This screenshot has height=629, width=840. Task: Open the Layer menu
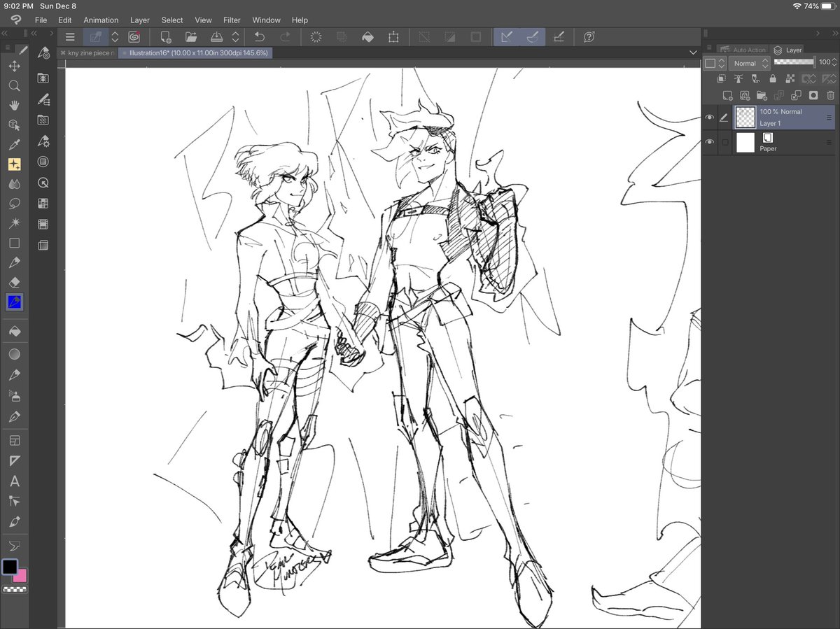pyautogui.click(x=140, y=20)
